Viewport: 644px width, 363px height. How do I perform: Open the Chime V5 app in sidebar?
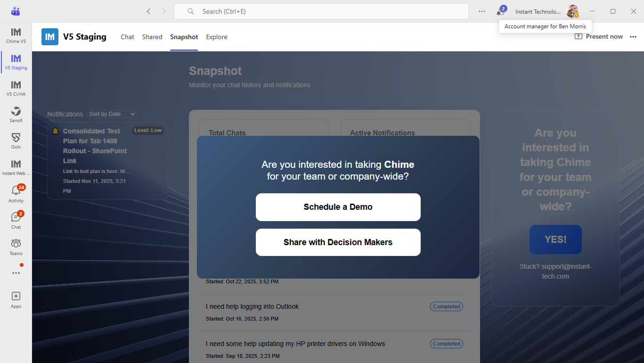pyautogui.click(x=16, y=35)
